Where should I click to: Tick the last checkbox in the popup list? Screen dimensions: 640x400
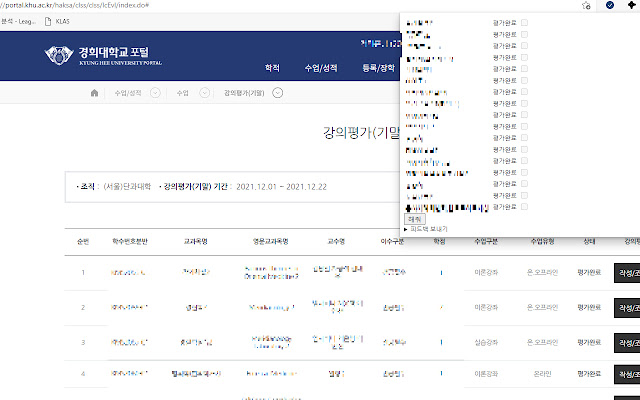click(x=524, y=207)
